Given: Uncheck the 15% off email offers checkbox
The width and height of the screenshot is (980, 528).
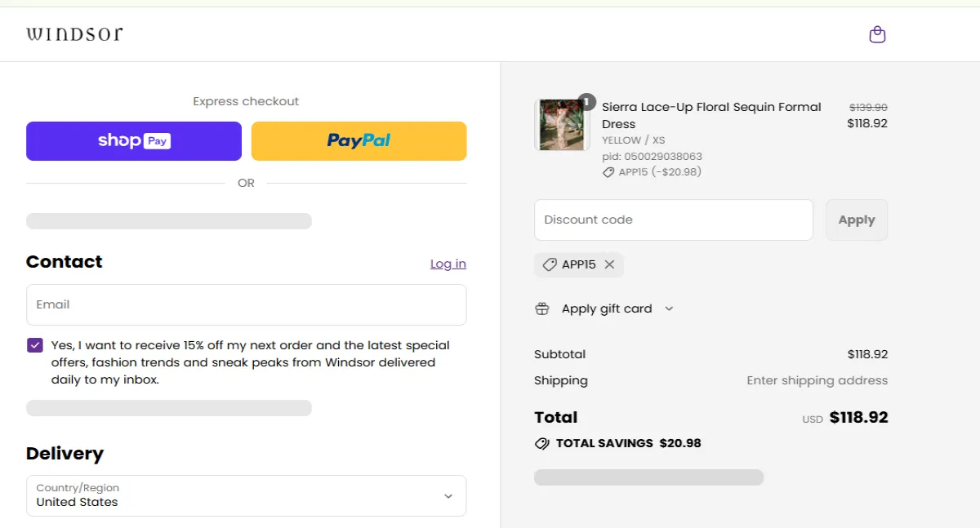Looking at the screenshot, I should [x=34, y=344].
